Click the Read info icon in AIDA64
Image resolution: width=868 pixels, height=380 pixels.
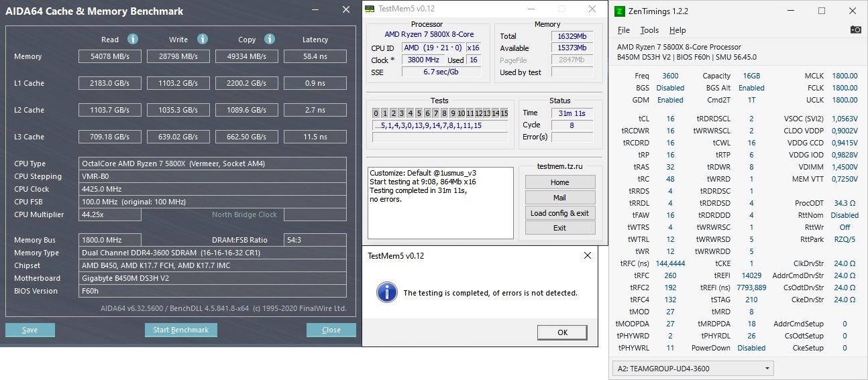pos(133,39)
